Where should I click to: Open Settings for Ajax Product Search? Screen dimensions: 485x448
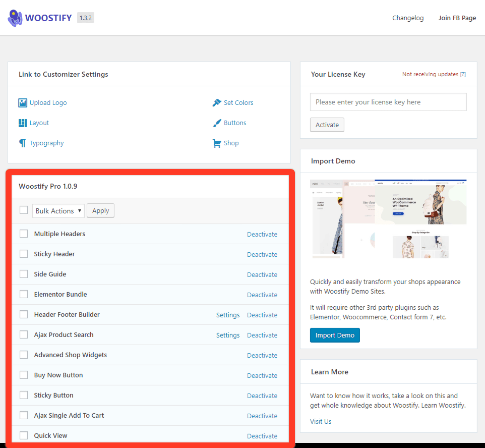228,335
